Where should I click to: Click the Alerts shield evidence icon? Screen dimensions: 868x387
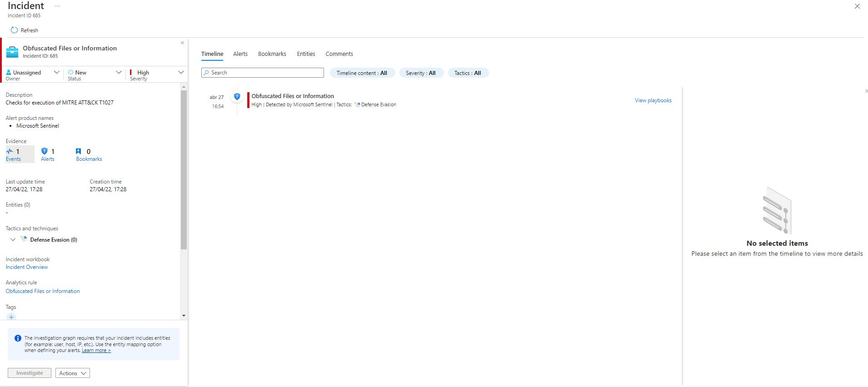[x=44, y=151]
